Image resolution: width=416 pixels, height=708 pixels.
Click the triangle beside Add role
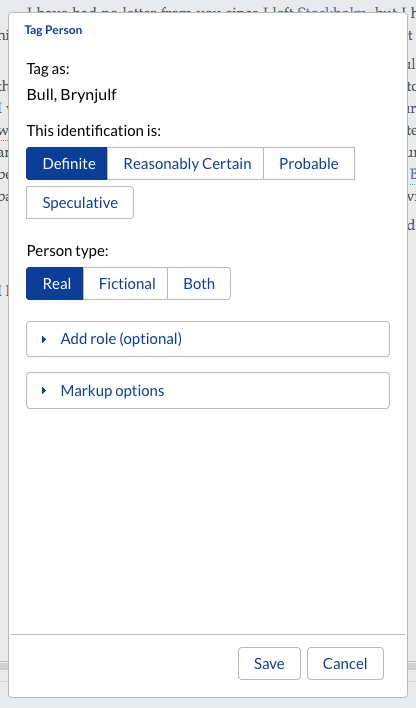44,339
